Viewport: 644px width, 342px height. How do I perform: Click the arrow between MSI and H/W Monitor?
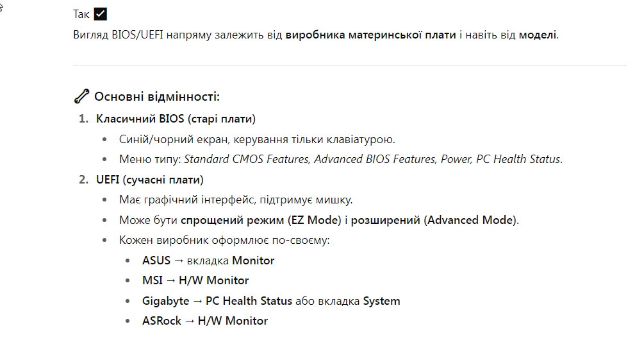click(x=171, y=281)
